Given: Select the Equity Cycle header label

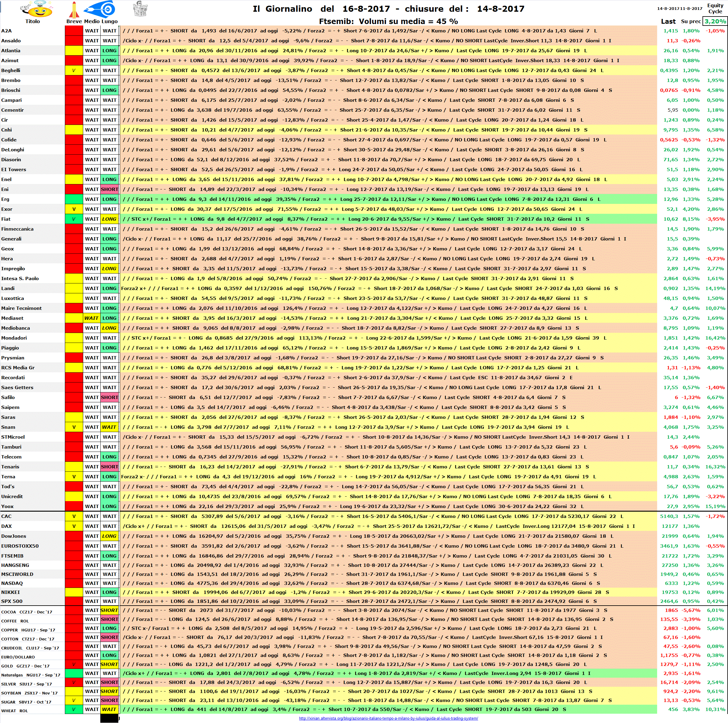Looking at the screenshot, I should (x=715, y=8).
